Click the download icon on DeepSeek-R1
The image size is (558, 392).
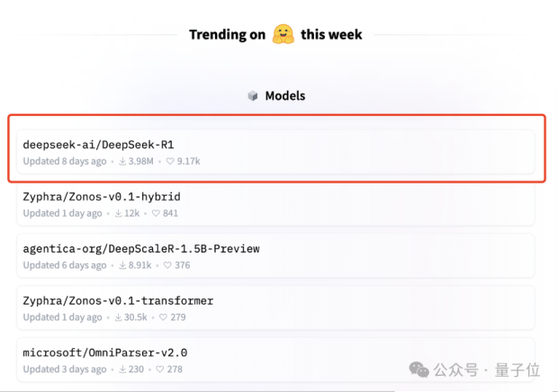[123, 162]
